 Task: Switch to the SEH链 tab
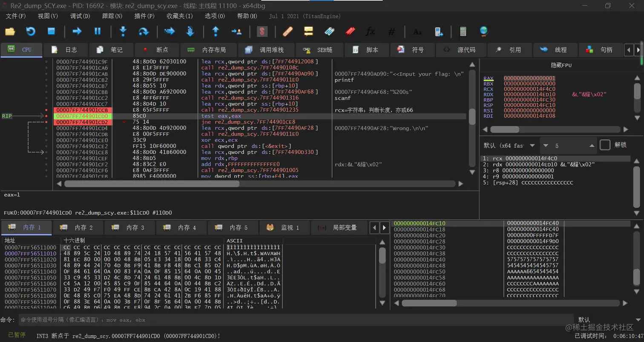click(x=319, y=50)
